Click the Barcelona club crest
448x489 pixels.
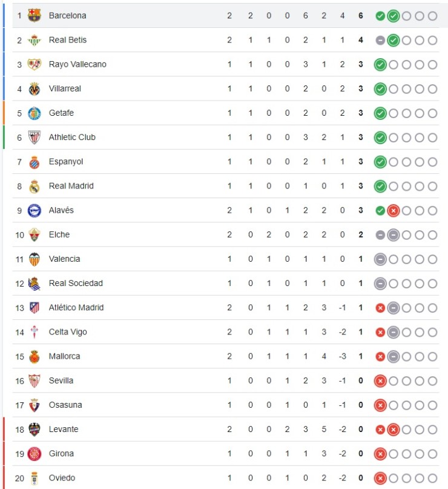(35, 16)
